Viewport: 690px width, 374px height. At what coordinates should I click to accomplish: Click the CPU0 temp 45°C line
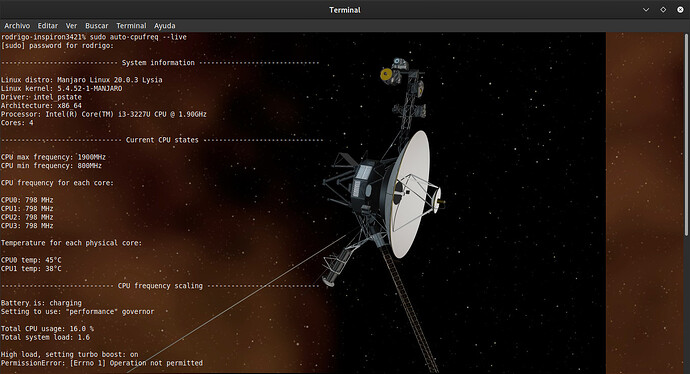point(31,260)
